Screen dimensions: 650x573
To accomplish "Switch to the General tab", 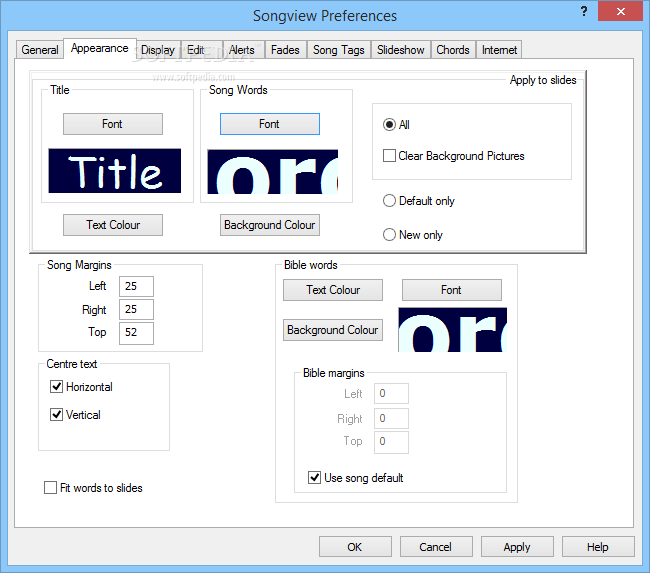I will tap(40, 50).
